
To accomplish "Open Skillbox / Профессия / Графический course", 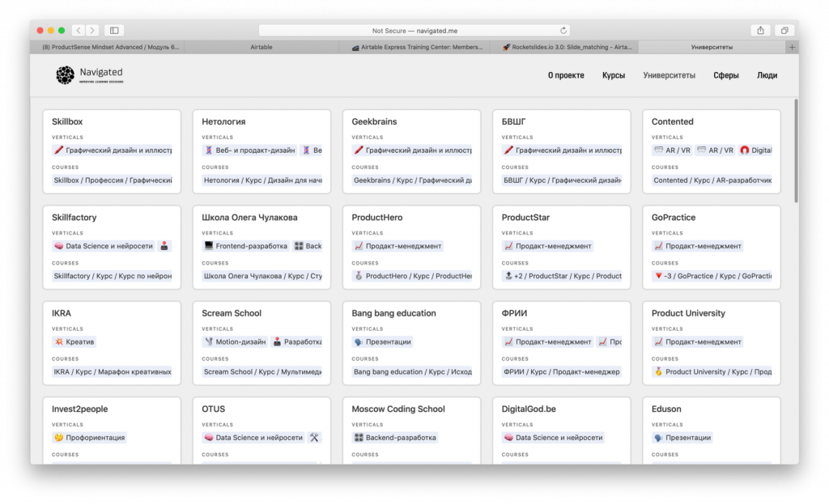I will [112, 180].
